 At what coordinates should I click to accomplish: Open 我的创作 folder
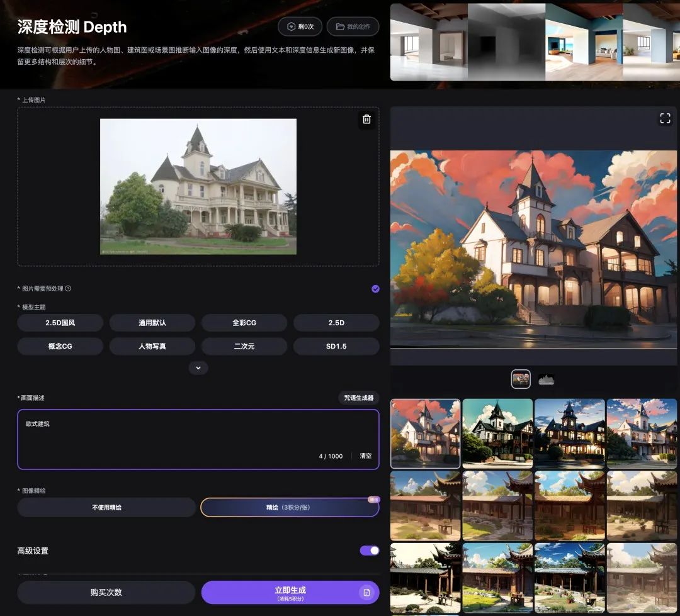(x=353, y=27)
